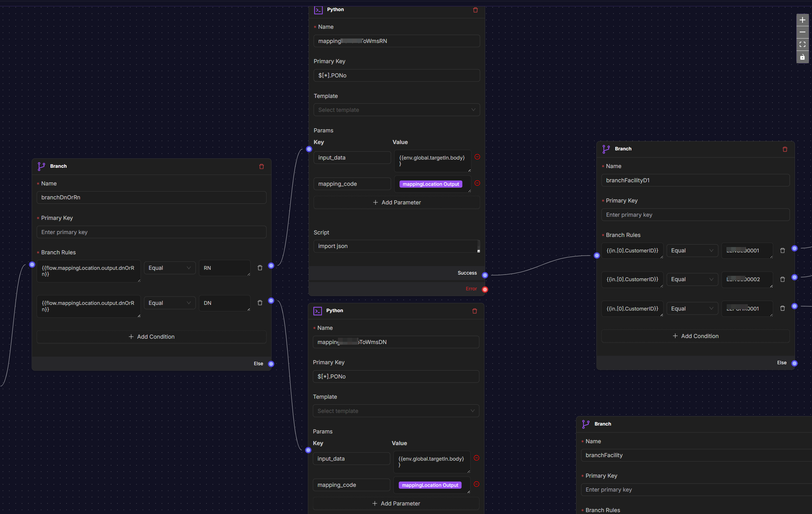Image resolution: width=812 pixels, height=514 pixels.
Task: Open the Select template dropdown in mappingToWmsDN
Action: (x=395, y=411)
